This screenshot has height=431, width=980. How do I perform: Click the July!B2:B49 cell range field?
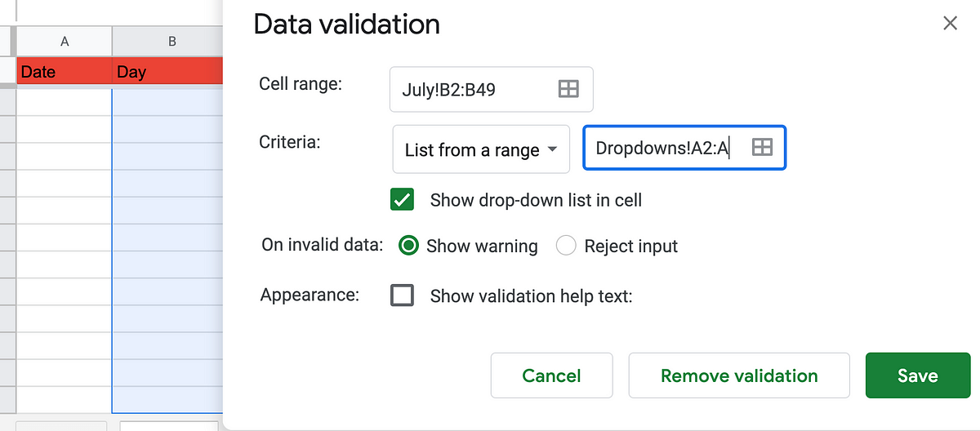click(x=492, y=89)
